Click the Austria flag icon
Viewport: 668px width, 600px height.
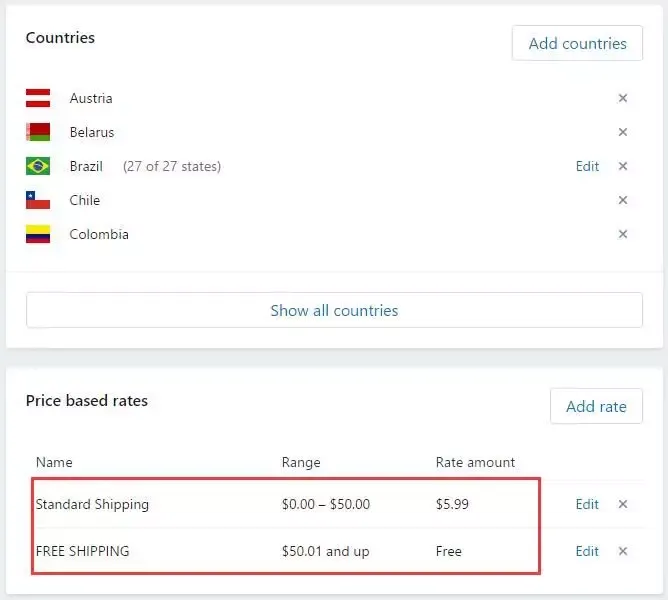coord(38,98)
